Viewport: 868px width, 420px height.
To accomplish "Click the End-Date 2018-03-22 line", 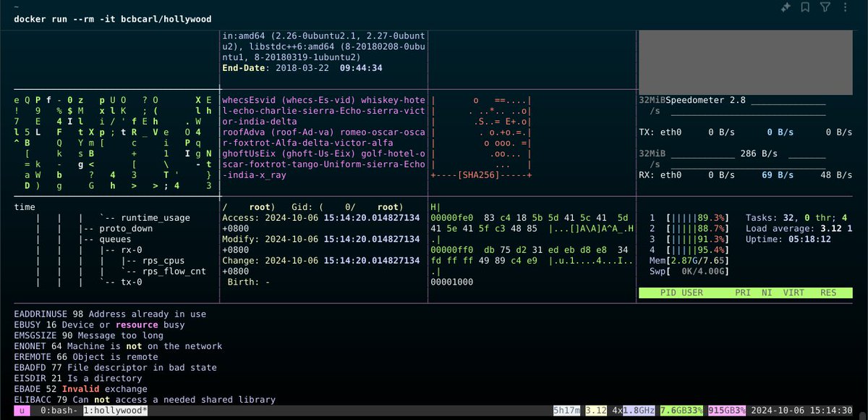I will [x=302, y=68].
